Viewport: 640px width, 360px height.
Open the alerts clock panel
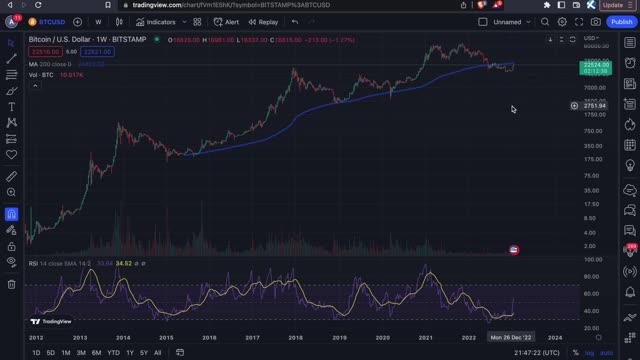coord(630,63)
